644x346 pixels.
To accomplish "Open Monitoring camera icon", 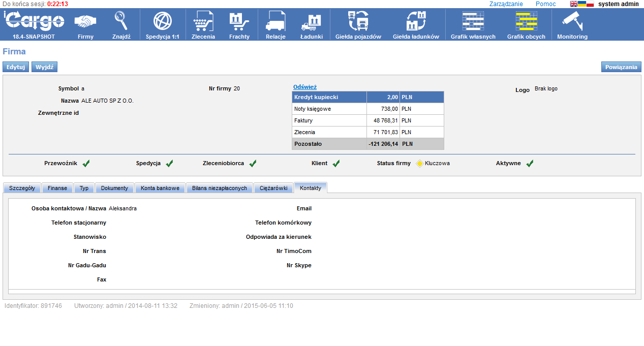I will (x=572, y=22).
